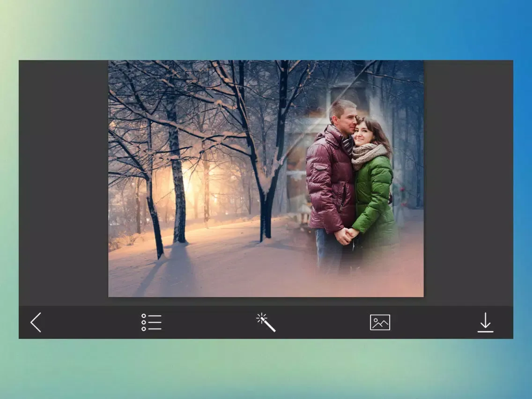Go back using the left chevron icon
Image resolution: width=532 pixels, height=399 pixels.
pos(36,322)
